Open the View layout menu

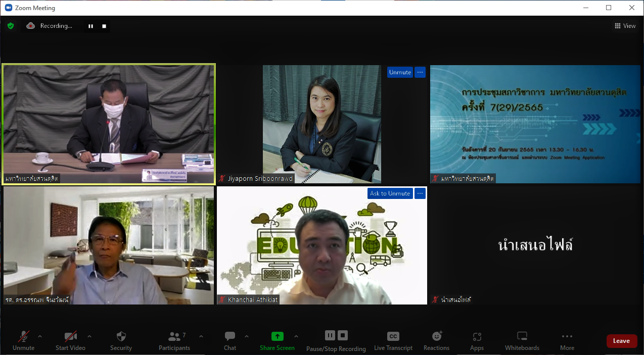click(625, 26)
